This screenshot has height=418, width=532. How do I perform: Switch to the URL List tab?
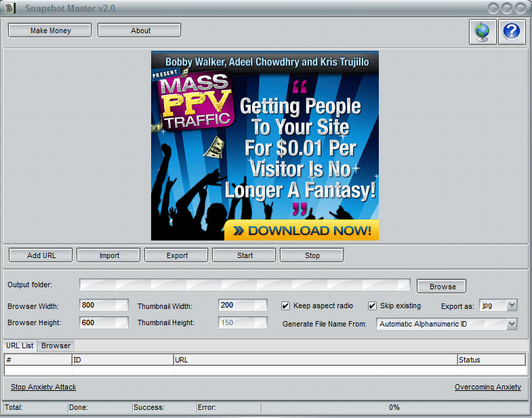(x=20, y=346)
